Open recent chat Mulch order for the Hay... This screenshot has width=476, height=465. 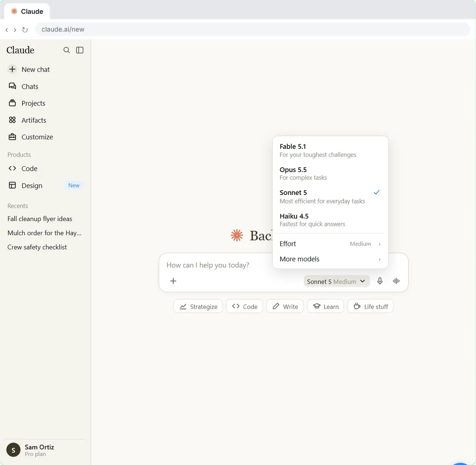tap(45, 233)
